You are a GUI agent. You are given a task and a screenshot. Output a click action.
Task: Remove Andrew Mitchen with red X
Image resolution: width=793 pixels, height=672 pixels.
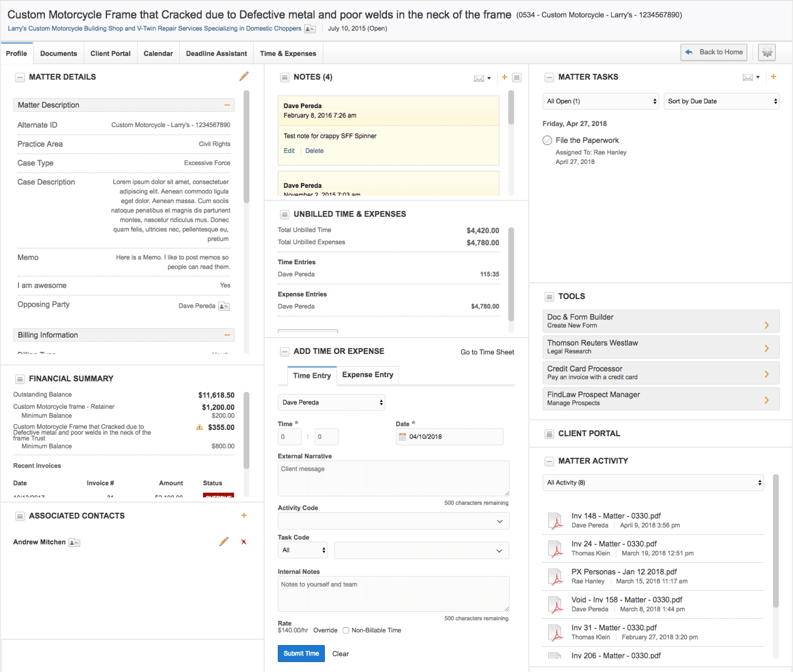[x=244, y=542]
